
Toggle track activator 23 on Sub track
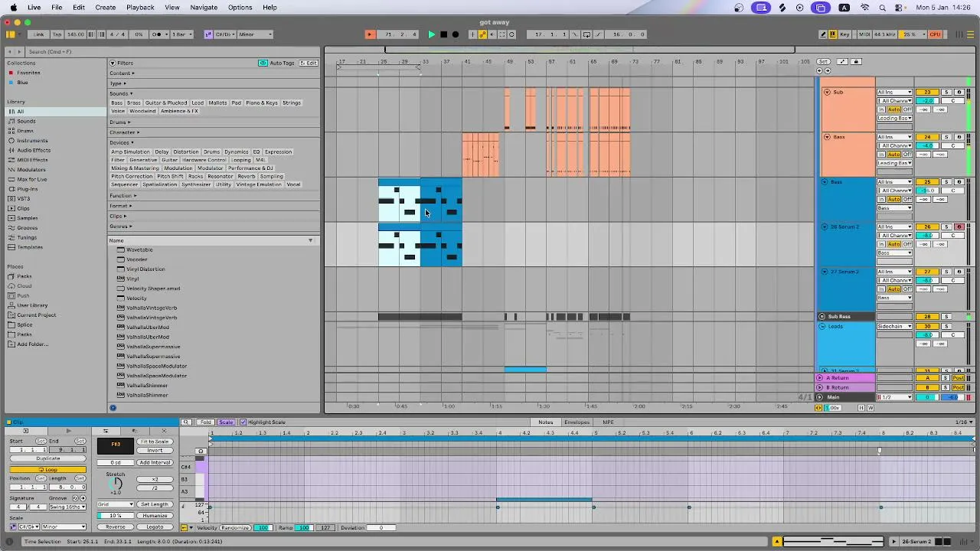pyautogui.click(x=927, y=92)
